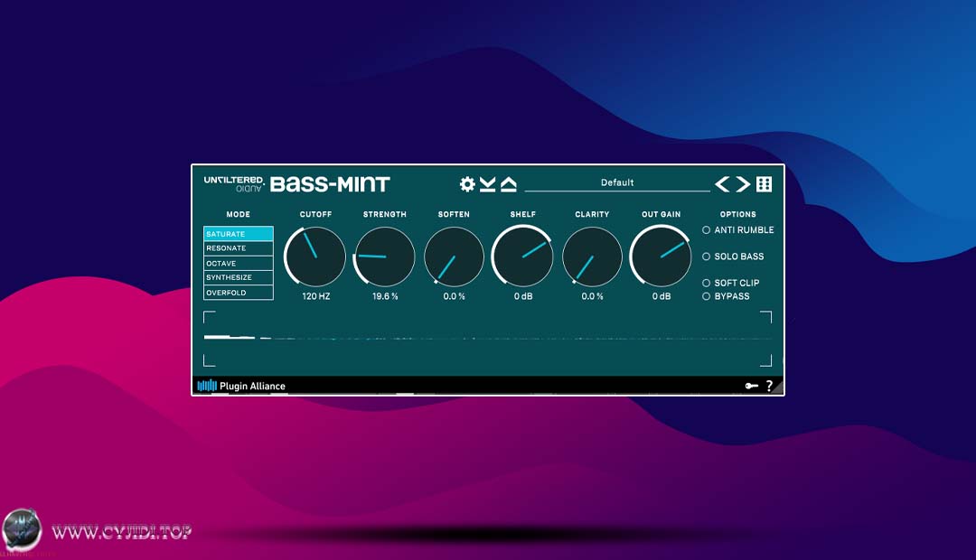The width and height of the screenshot is (976, 560).
Task: Click the SOFTEN knob
Action: point(454,257)
